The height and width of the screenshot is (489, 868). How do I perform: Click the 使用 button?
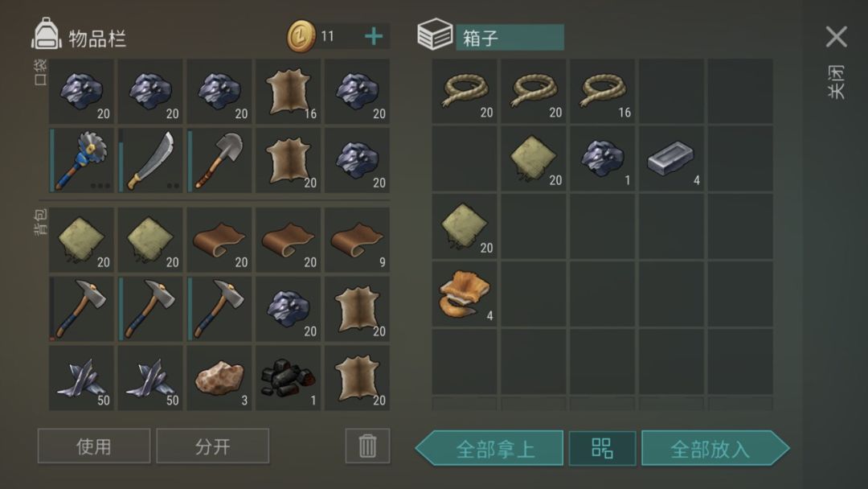[x=94, y=446]
